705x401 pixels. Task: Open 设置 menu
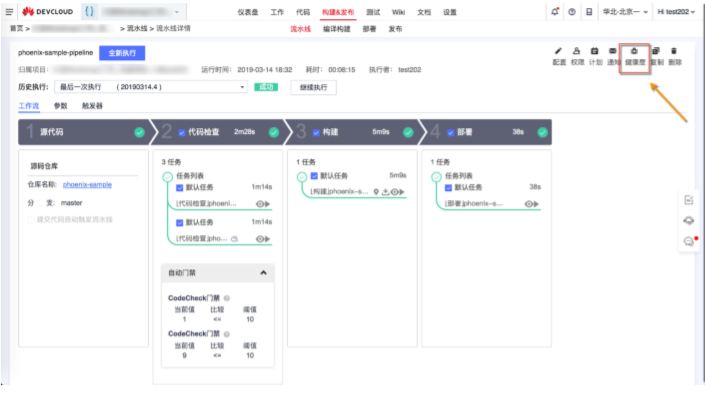click(450, 12)
